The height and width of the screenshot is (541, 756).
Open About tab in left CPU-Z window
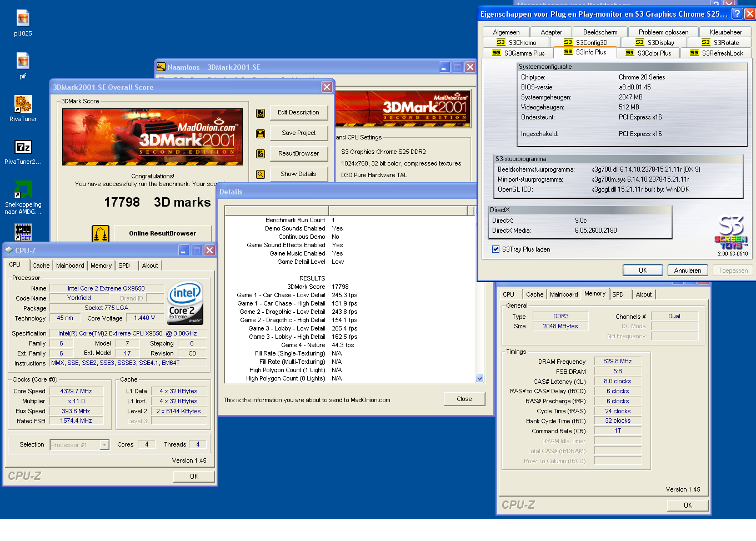click(x=150, y=266)
